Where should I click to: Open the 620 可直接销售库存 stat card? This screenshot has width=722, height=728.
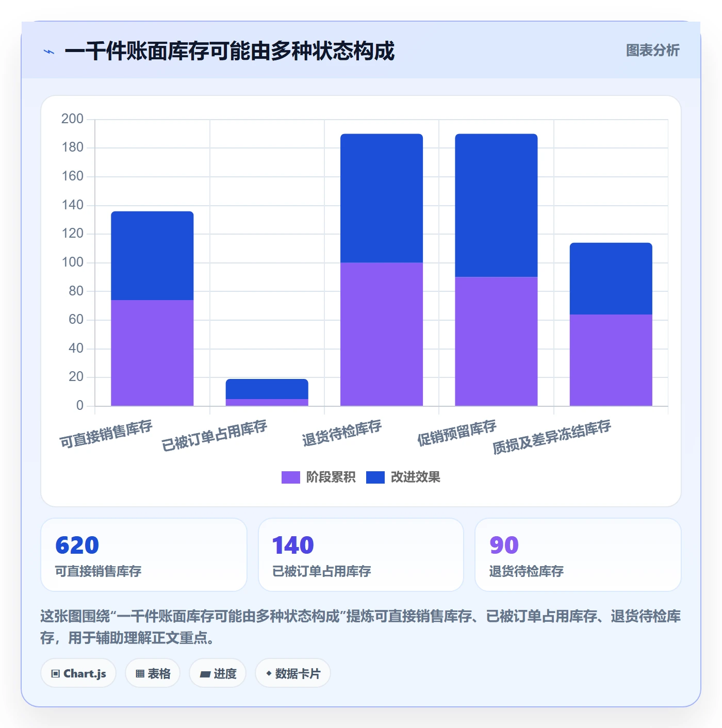point(144,555)
